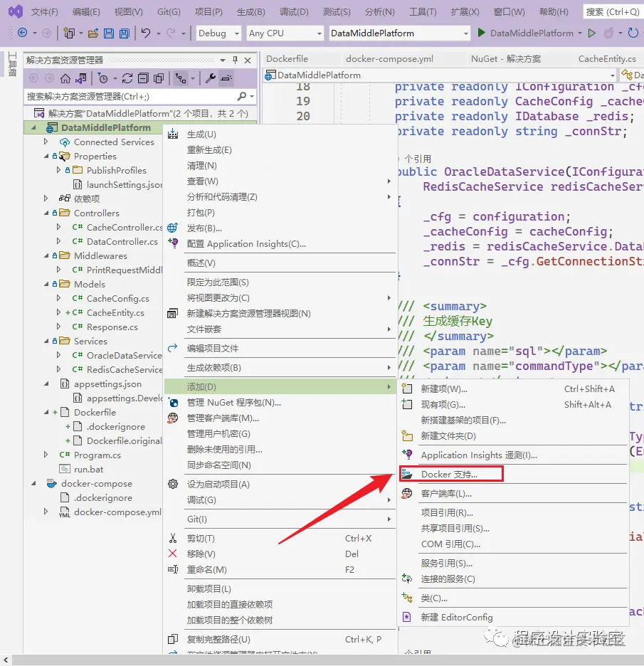Switch to the Dockerfile tab
The width and height of the screenshot is (644, 666).
point(287,59)
